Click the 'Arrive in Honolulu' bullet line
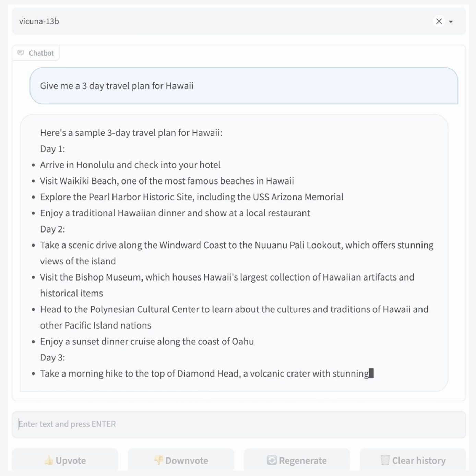 pos(130,165)
